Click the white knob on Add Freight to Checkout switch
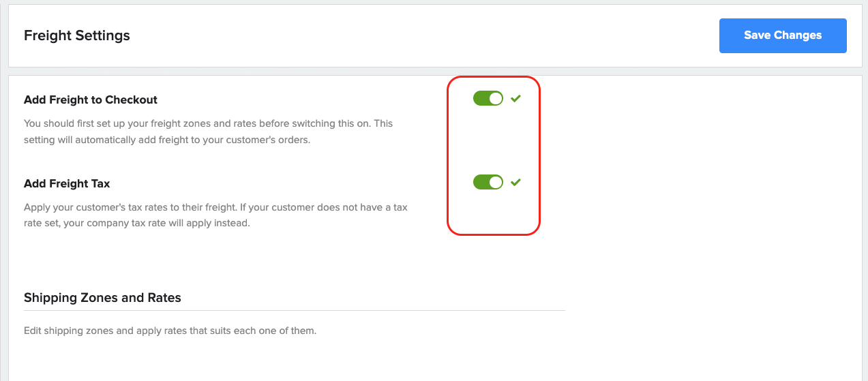The width and height of the screenshot is (868, 381). coord(496,98)
